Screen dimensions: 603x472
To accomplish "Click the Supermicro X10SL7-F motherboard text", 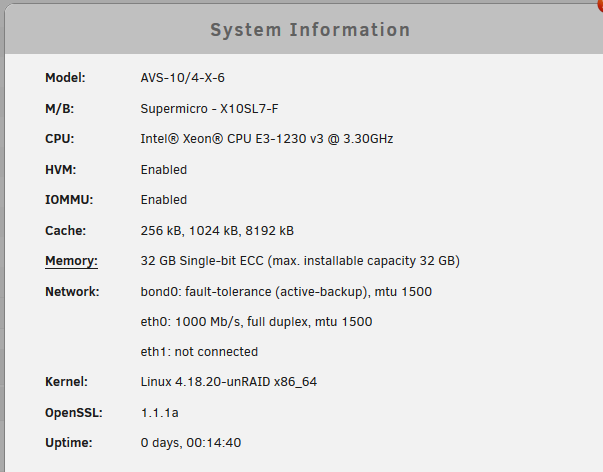I will click(209, 109).
